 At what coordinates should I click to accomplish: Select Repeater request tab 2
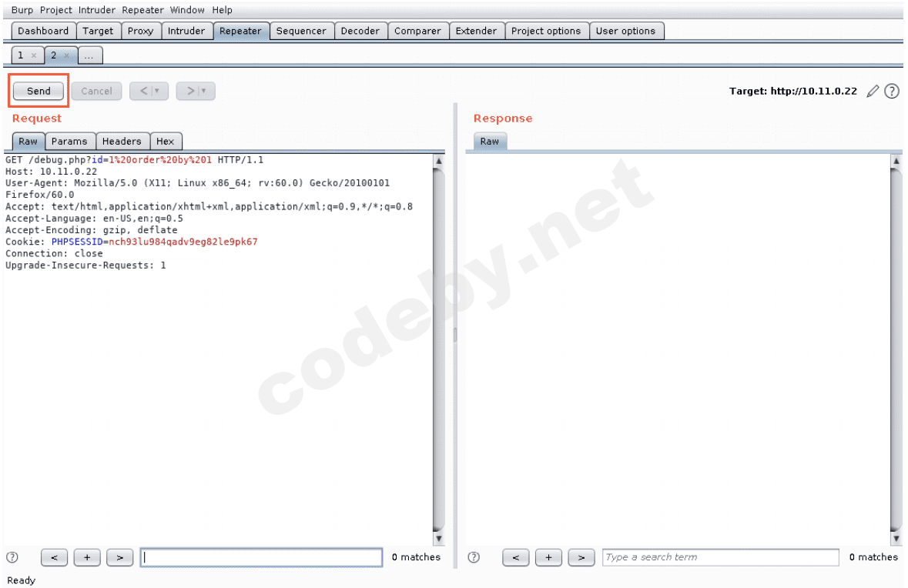53,55
